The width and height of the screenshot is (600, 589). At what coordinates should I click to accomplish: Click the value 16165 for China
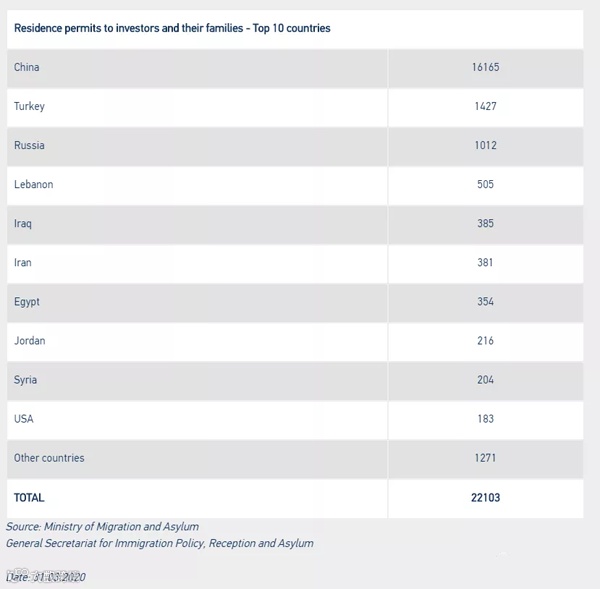pos(485,67)
